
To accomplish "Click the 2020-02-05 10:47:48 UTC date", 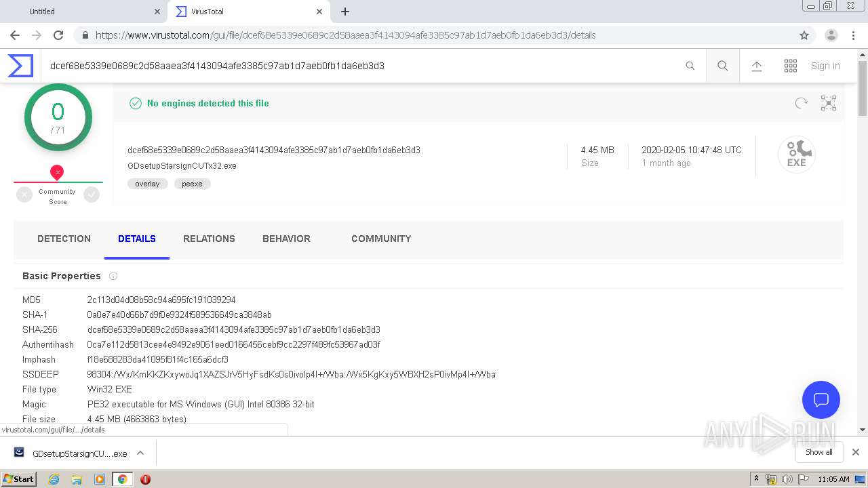I will (692, 150).
